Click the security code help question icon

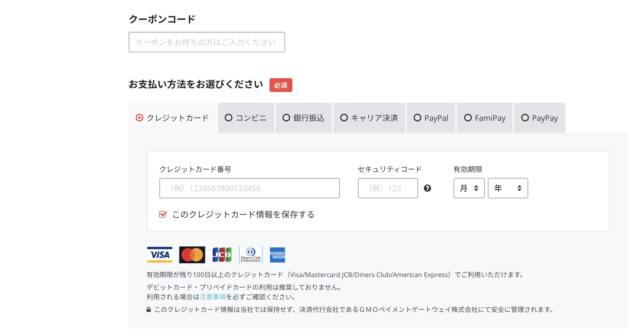click(x=427, y=188)
